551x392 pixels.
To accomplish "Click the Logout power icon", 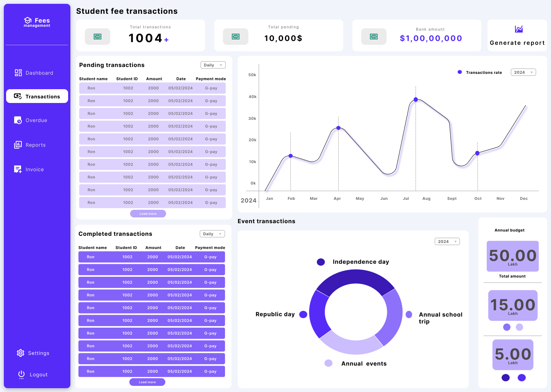I will (21, 374).
